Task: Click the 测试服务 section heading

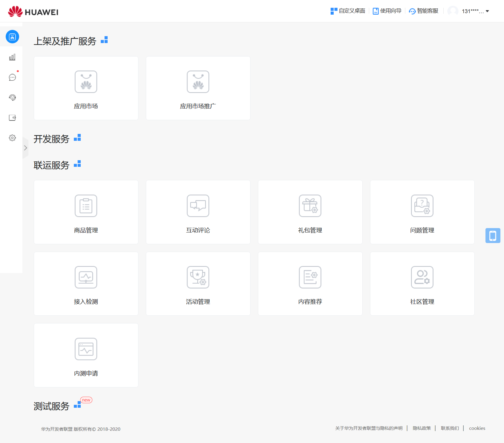Action: (x=51, y=406)
